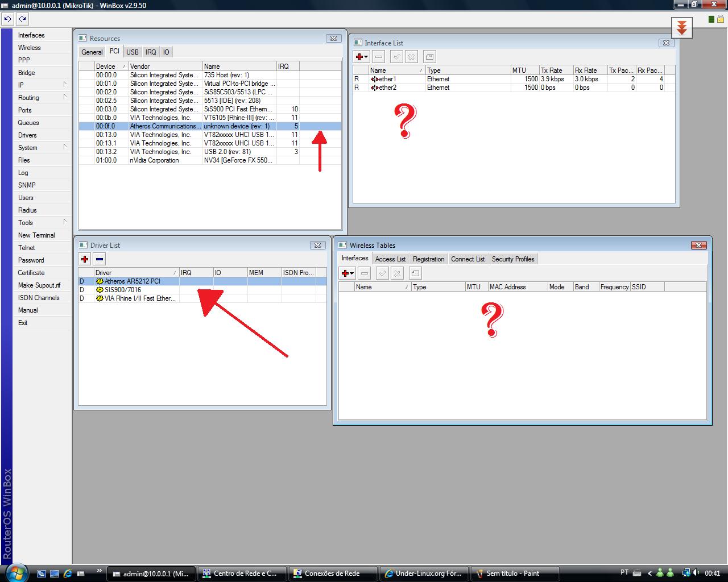The height and width of the screenshot is (582, 728).
Task: Click the remove (minus) icon in Interface List
Action: pos(379,57)
